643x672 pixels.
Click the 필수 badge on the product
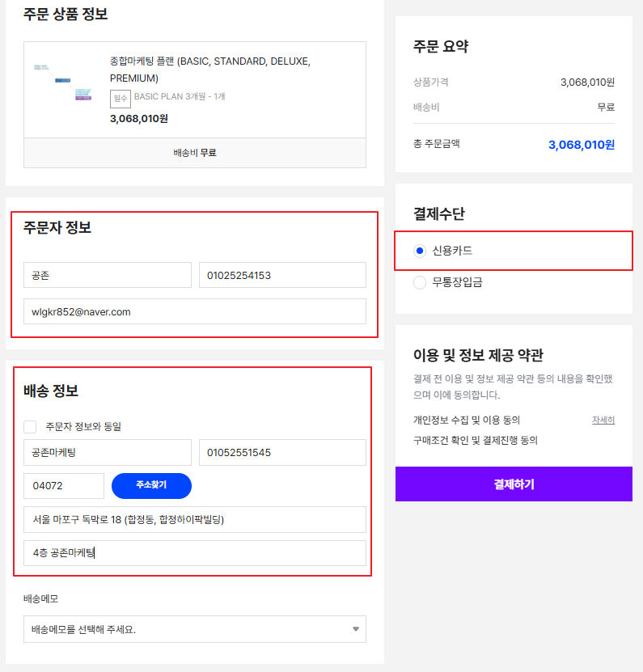[x=121, y=98]
